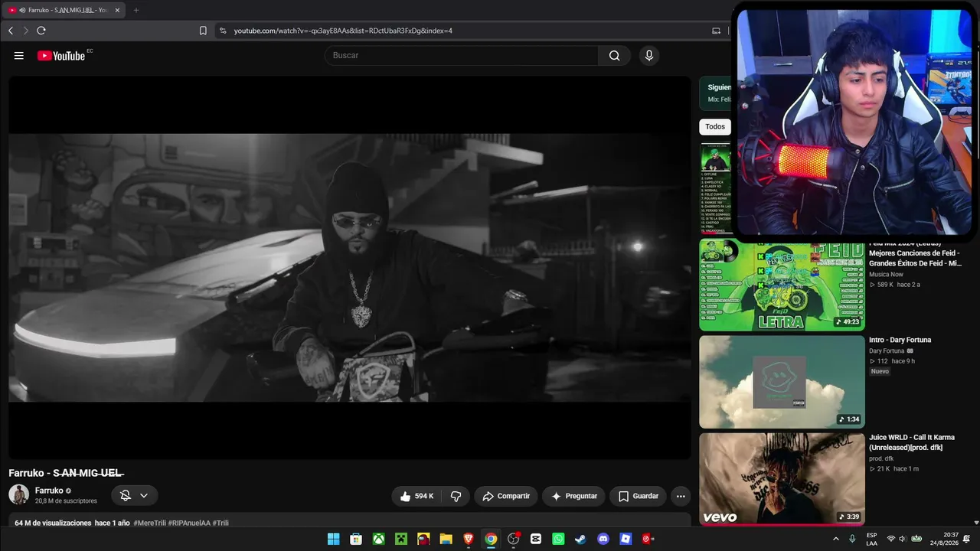Click the #Trili hashtag
This screenshot has width=980, height=551.
pyautogui.click(x=220, y=523)
